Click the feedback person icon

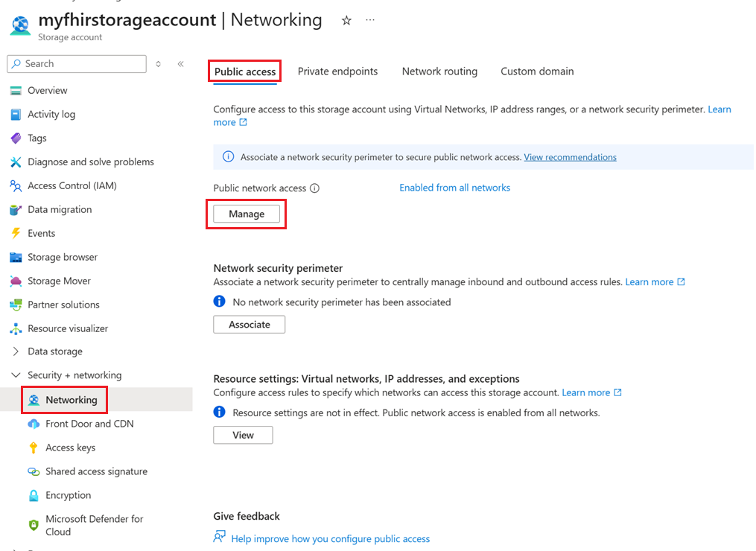pos(220,537)
